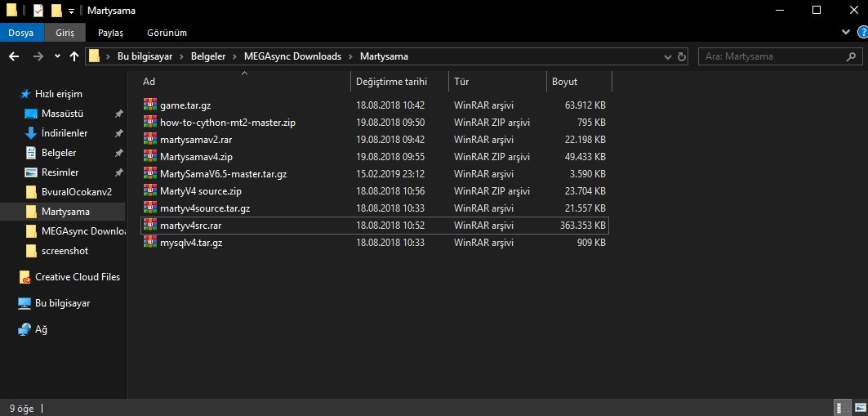
Task: Click the WinRAR icon of how-to-cython-mt2-master.zip
Action: pyautogui.click(x=150, y=122)
